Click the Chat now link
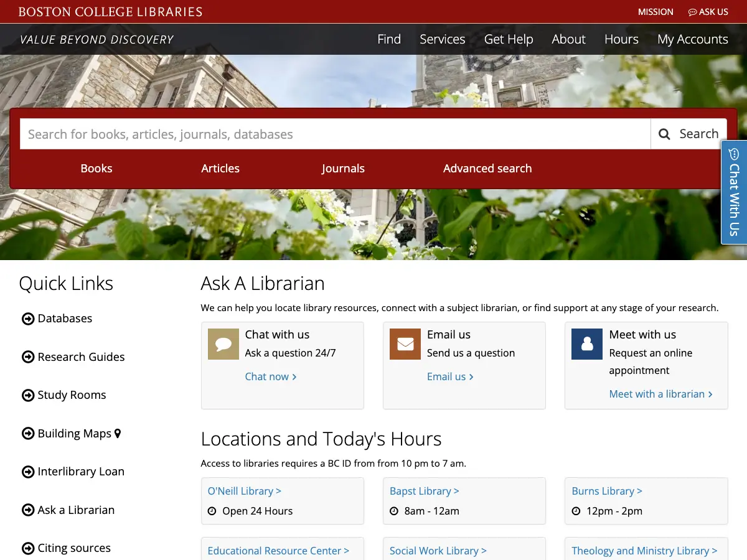Viewport: 747px width, 560px height. pyautogui.click(x=271, y=376)
